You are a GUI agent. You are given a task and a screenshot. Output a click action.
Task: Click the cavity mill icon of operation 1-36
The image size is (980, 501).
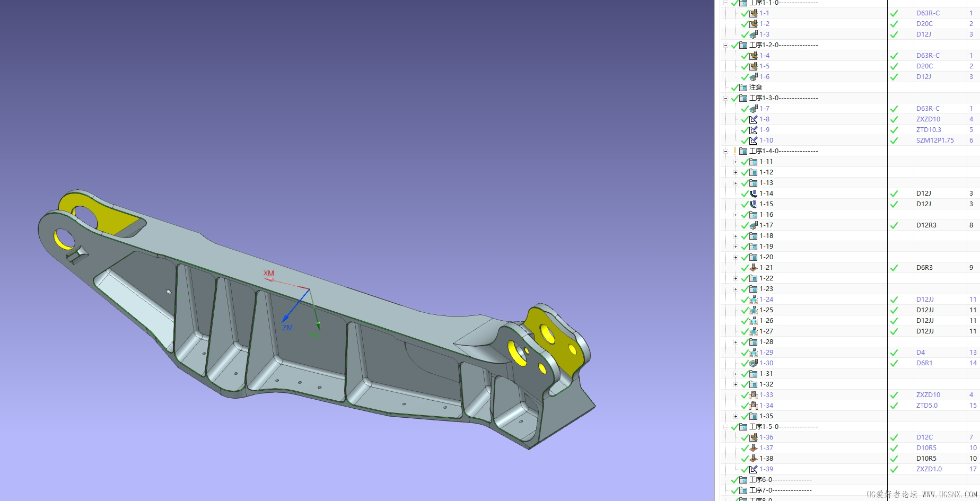pos(753,437)
